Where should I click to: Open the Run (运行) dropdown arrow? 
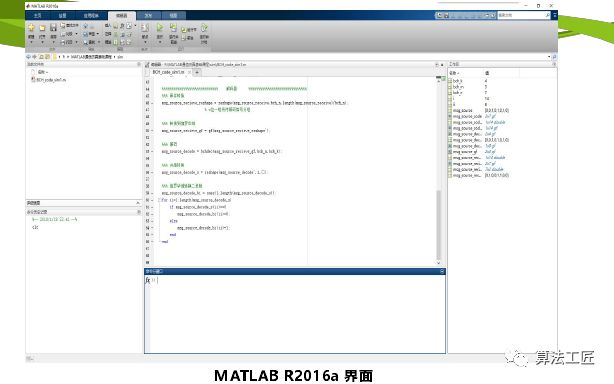coord(160,42)
